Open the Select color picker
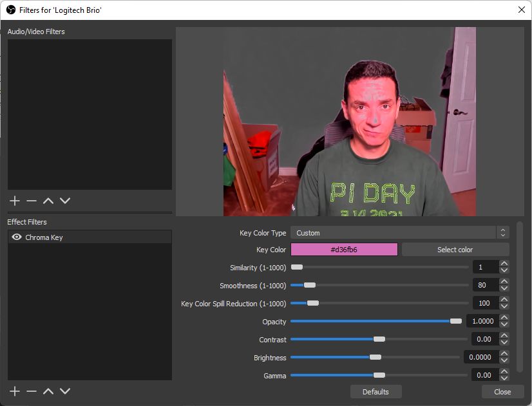The height and width of the screenshot is (406, 532). click(x=455, y=249)
